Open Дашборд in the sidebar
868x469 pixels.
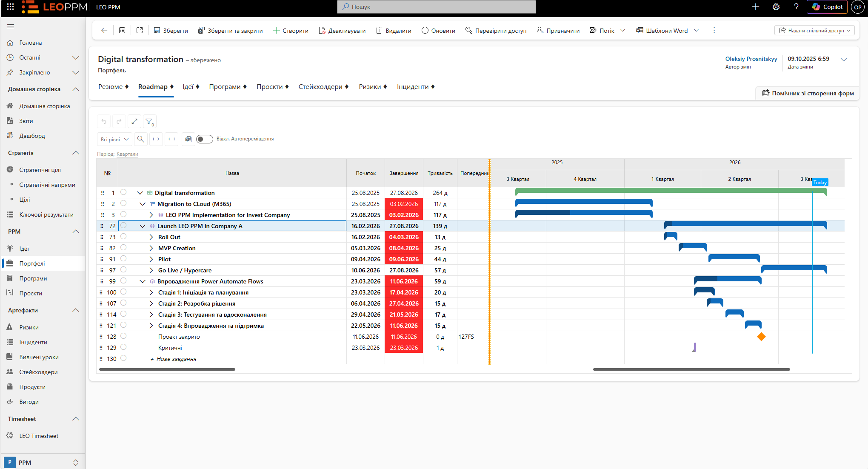click(32, 136)
